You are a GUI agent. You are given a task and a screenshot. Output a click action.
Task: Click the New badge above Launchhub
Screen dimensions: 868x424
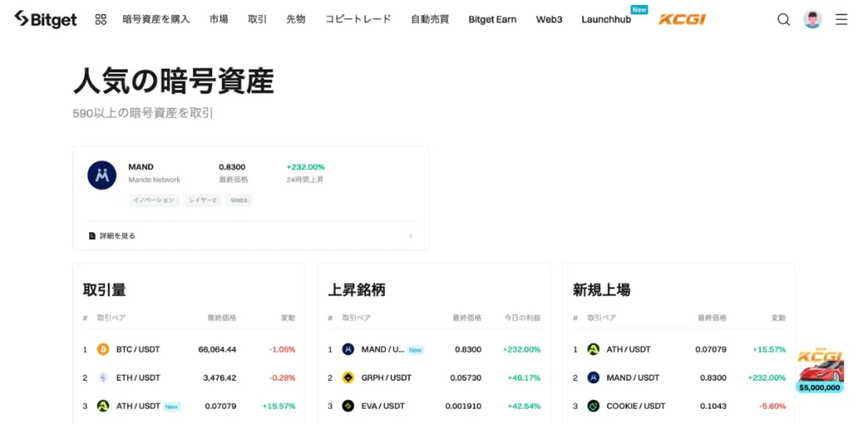(x=639, y=9)
